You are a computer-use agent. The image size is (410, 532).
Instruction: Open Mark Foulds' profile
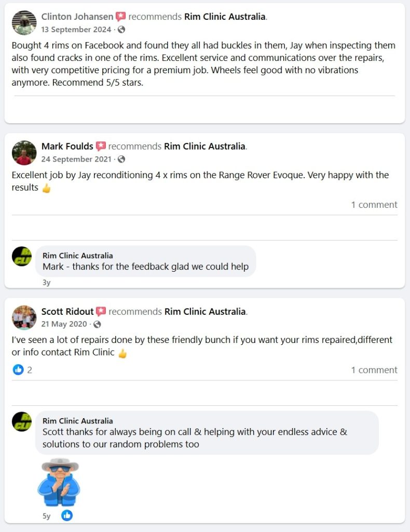[x=67, y=146]
